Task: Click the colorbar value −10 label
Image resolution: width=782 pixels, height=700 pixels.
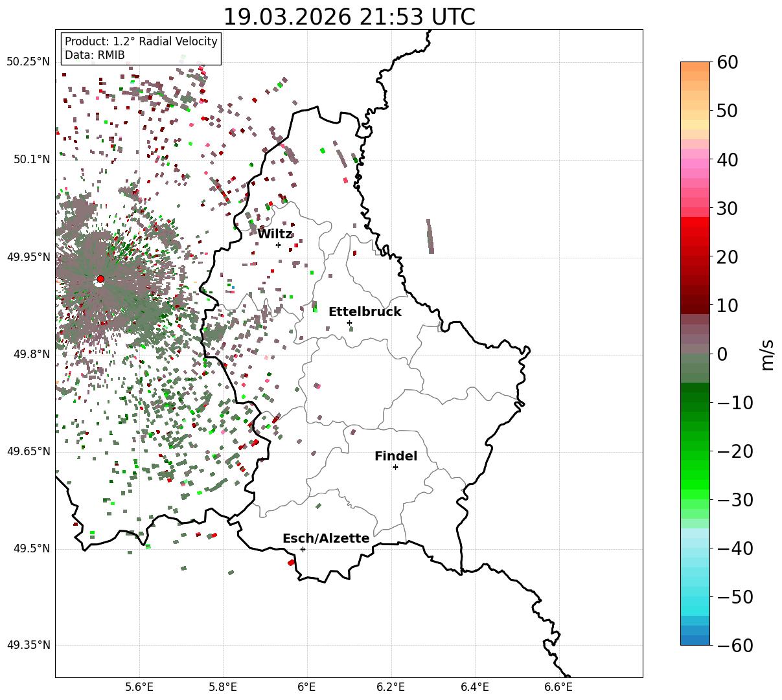Action: coord(735,403)
